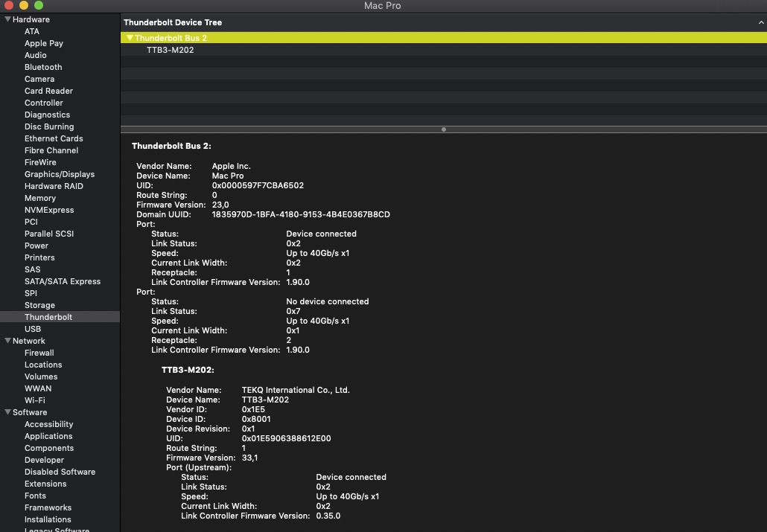Click the close window button
Screen dimensions: 767x532
click(x=8, y=5)
